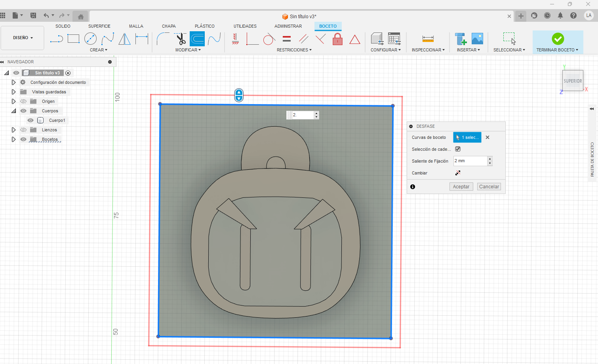Open the DISEÑO workspace dropdown

click(23, 38)
